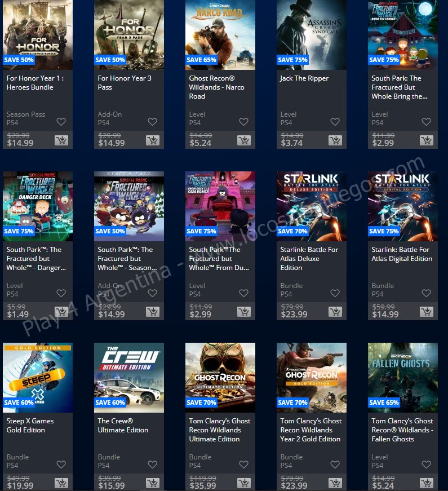This screenshot has height=491, width=448.
Task: Add Jack The Ripper to cart
Action: coord(335,140)
